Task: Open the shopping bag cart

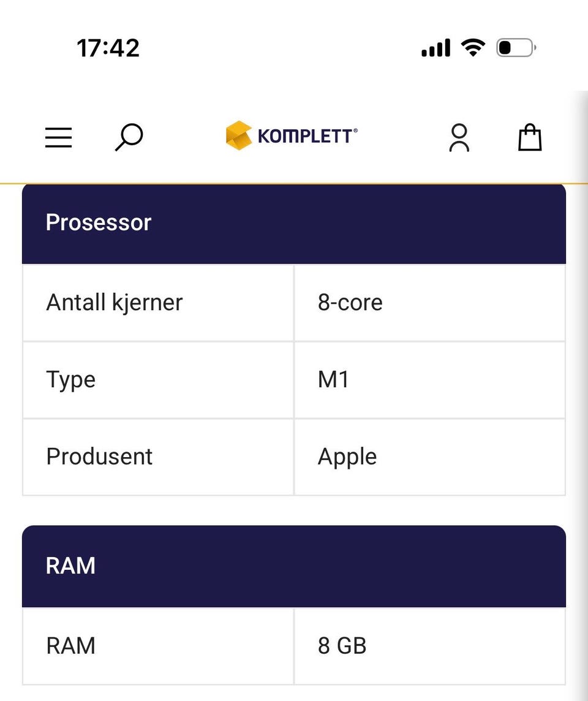Action: coord(530,137)
